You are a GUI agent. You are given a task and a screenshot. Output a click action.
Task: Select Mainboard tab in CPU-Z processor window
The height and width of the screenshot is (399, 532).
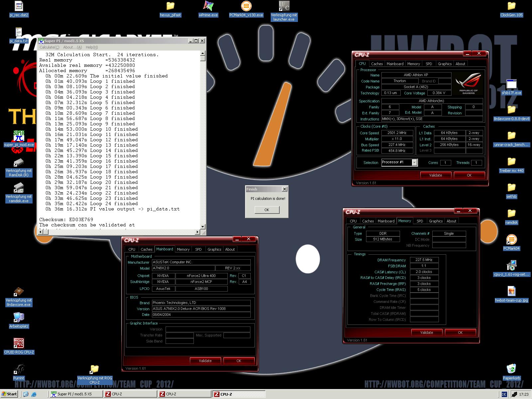coord(395,64)
